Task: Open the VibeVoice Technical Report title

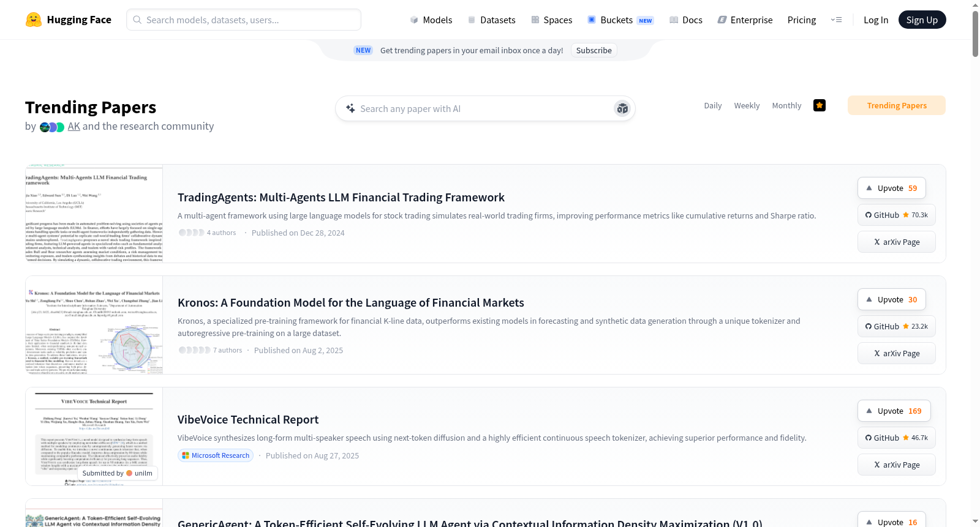Action: coord(248,419)
